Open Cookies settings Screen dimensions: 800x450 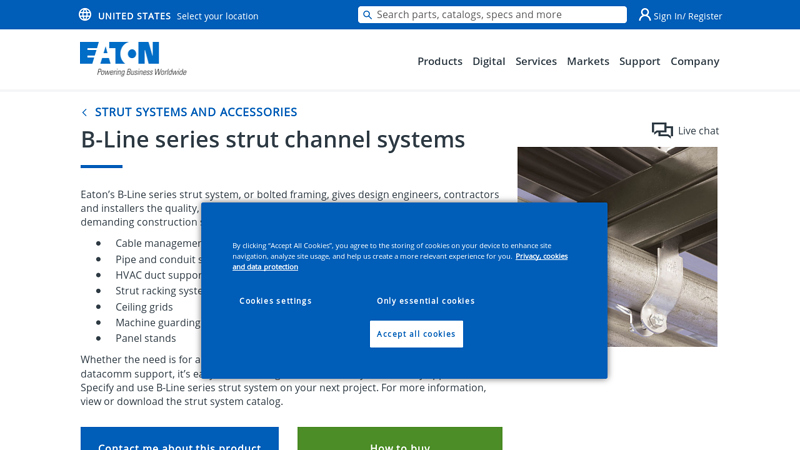coord(276,301)
